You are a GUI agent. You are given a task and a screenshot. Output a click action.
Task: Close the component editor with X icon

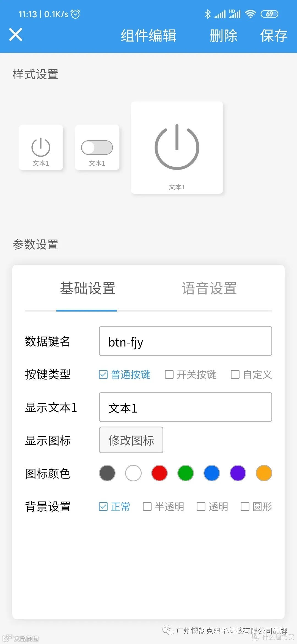(x=16, y=35)
